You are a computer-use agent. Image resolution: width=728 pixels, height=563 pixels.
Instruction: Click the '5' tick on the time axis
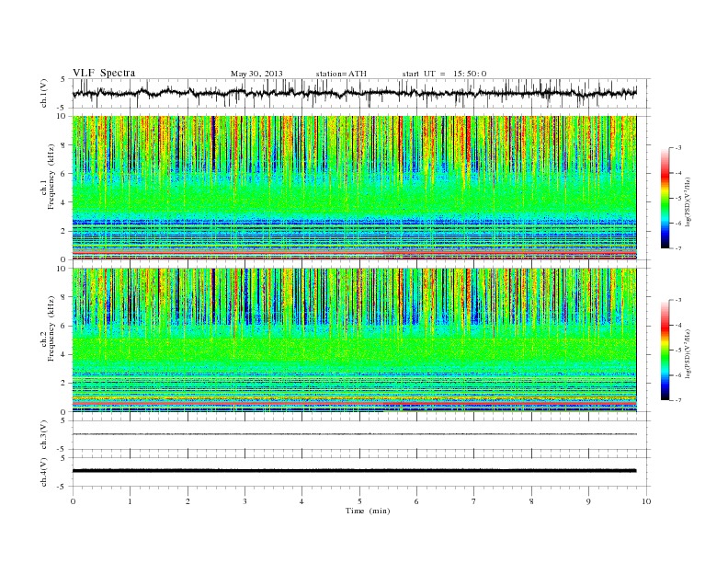click(359, 501)
